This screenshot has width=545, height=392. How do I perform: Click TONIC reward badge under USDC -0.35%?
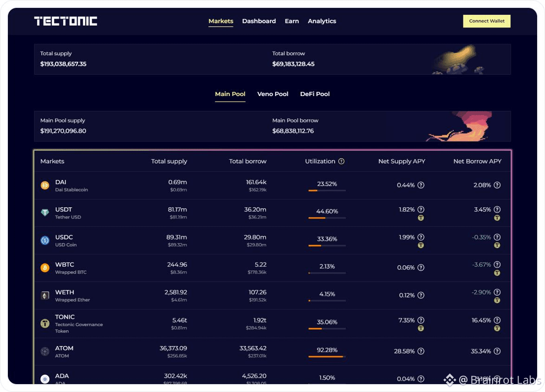pos(497,245)
